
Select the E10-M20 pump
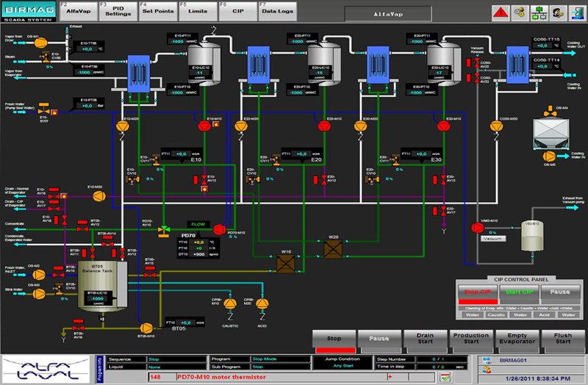122,126
